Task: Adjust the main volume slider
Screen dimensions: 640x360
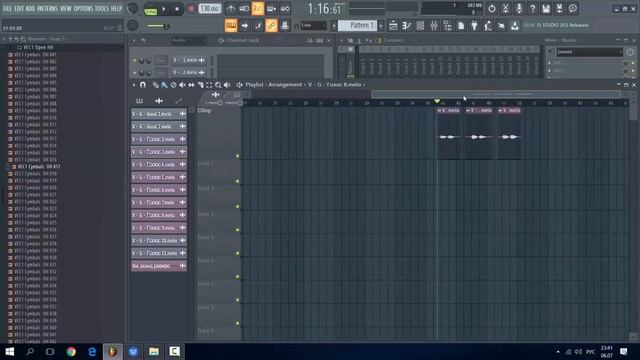Action: click(x=158, y=26)
